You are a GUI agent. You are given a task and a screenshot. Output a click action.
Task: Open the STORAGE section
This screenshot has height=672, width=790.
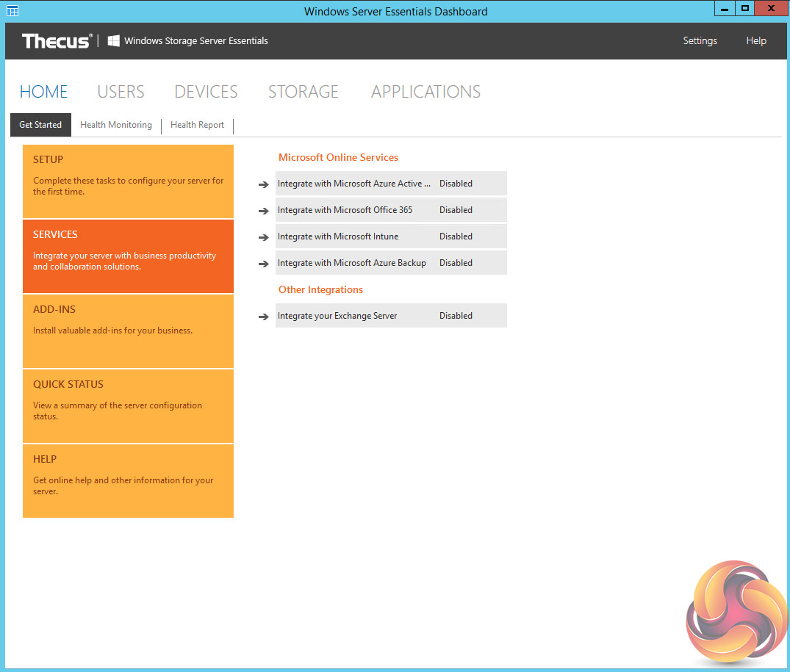[304, 92]
